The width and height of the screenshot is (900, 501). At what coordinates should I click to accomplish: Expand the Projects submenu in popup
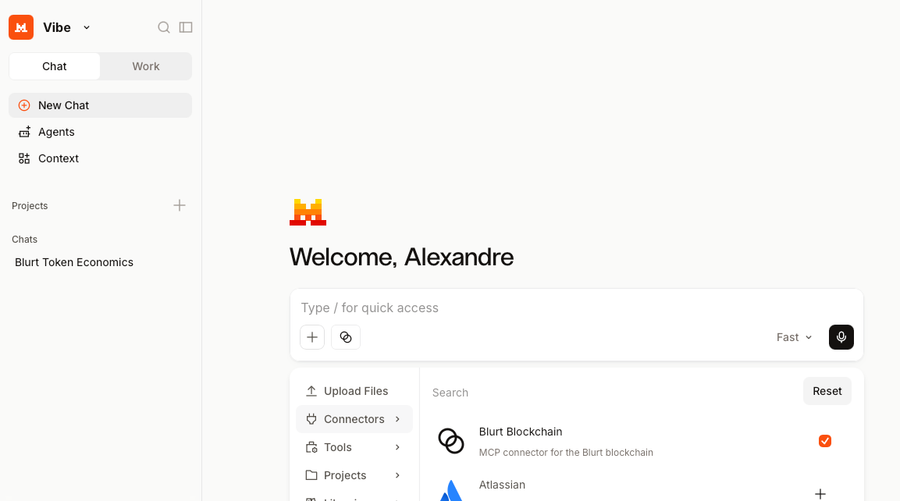coord(354,476)
